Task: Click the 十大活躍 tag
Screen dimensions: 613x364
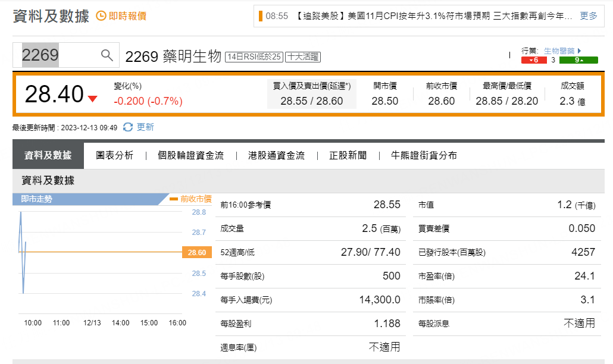Action: 303,57
